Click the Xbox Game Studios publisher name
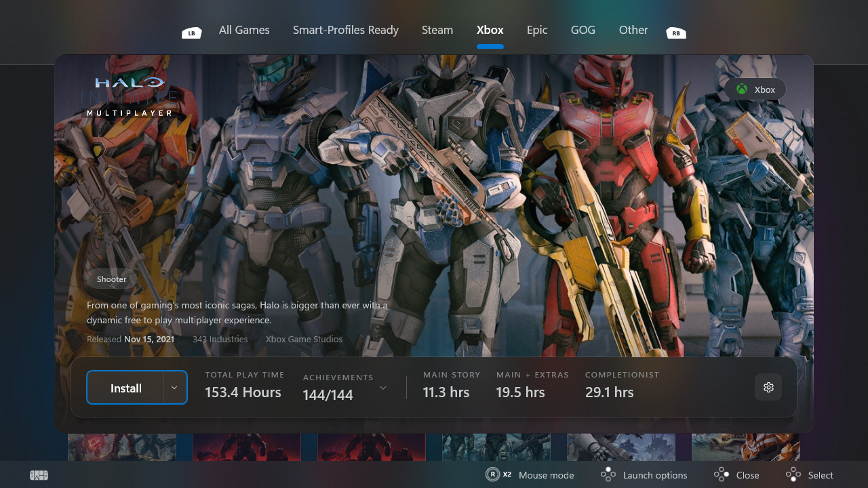 click(304, 339)
